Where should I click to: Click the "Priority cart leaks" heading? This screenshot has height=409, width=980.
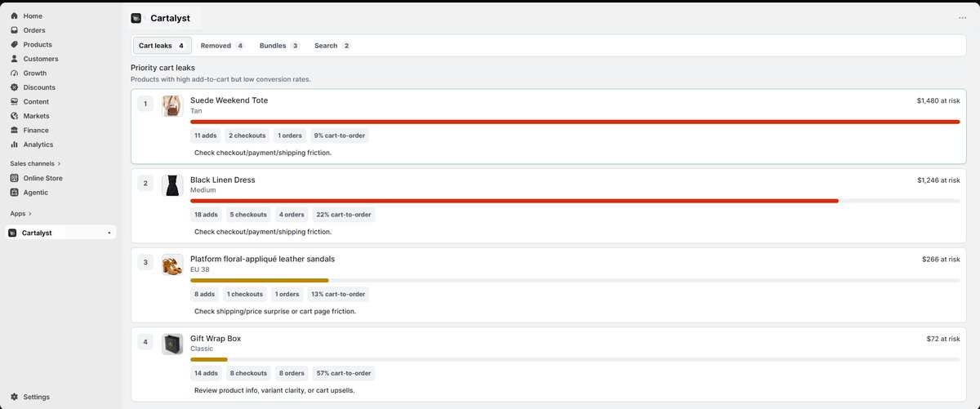coord(163,68)
